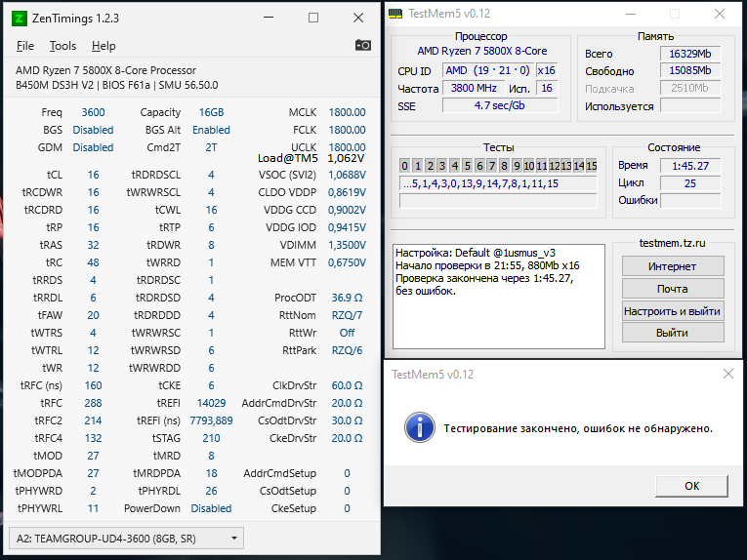Click the Исп. 16 threads field
Viewport: 747px width, 560px height.
click(x=547, y=88)
